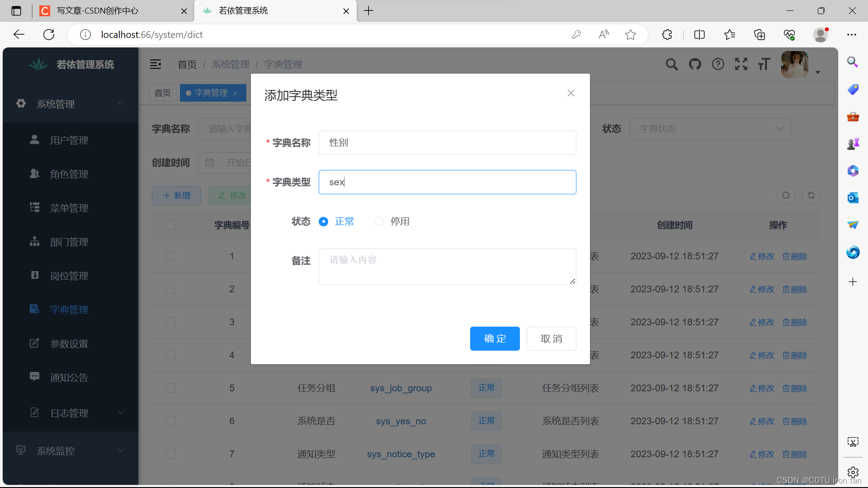The image size is (868, 488).
Task: Open the Edge sidebar search icon
Action: coord(853,62)
